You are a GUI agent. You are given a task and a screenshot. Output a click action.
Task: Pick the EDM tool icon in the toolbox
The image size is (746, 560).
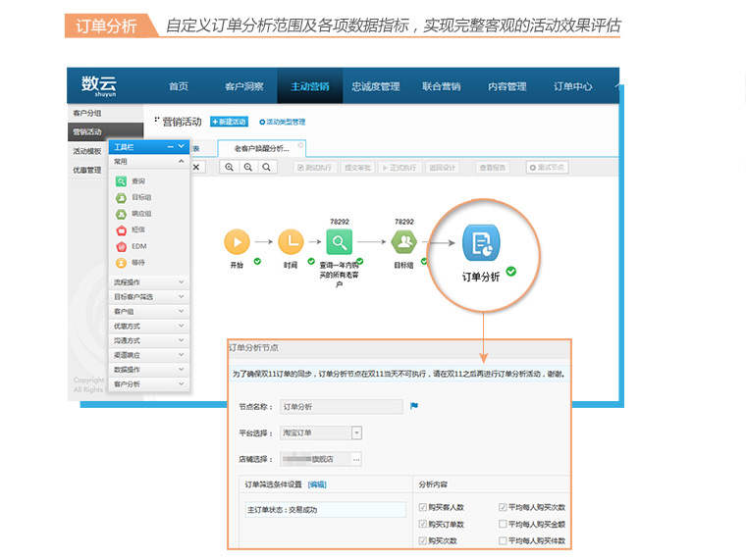click(x=122, y=246)
